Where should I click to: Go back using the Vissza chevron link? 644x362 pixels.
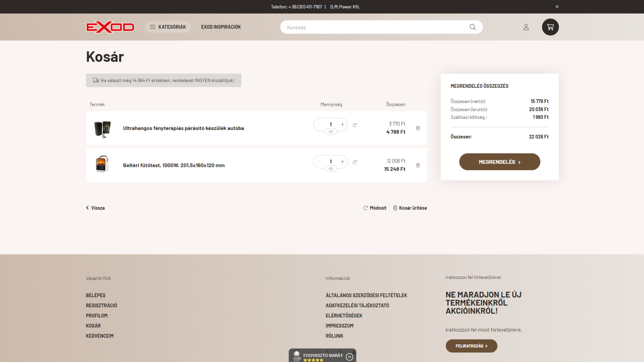tap(95, 208)
